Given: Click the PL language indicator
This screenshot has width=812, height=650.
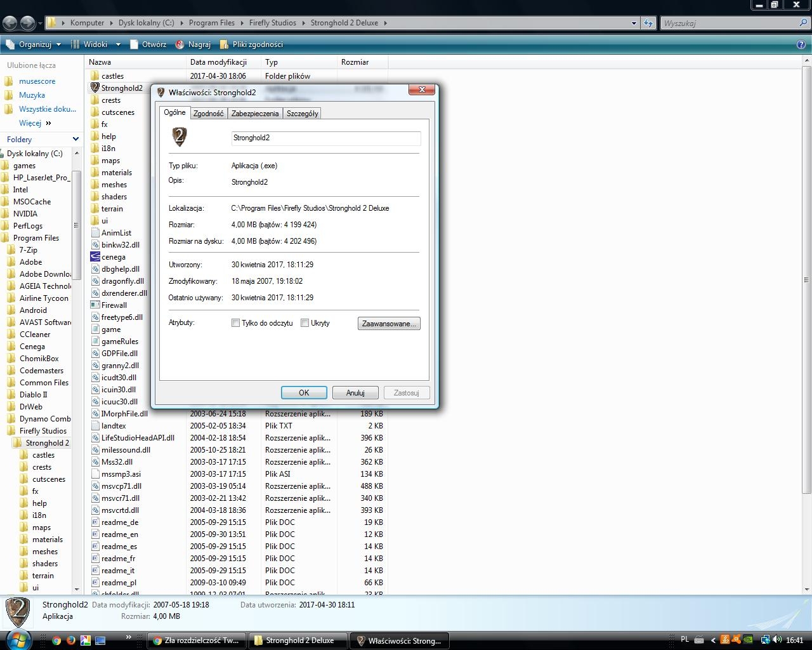Looking at the screenshot, I should 684,640.
